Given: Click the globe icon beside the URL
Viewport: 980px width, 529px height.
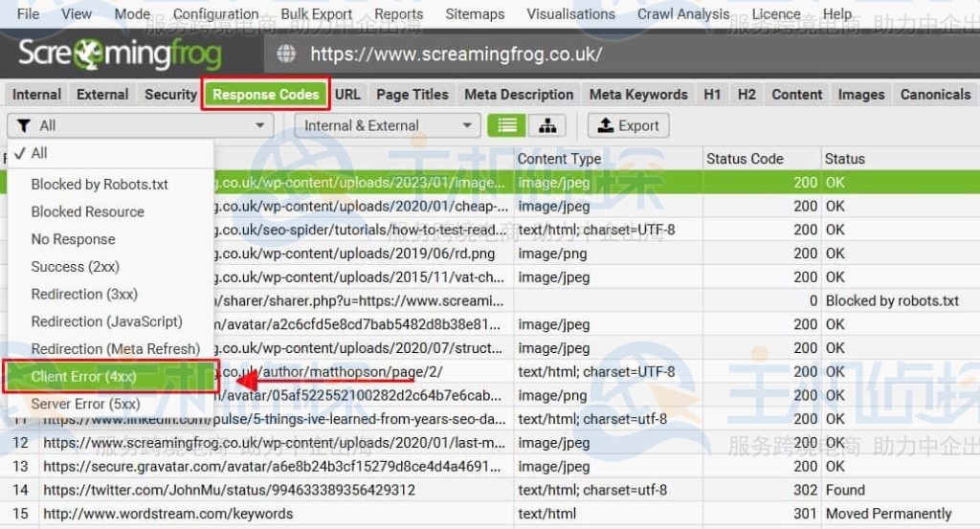Looking at the screenshot, I should tap(286, 55).
